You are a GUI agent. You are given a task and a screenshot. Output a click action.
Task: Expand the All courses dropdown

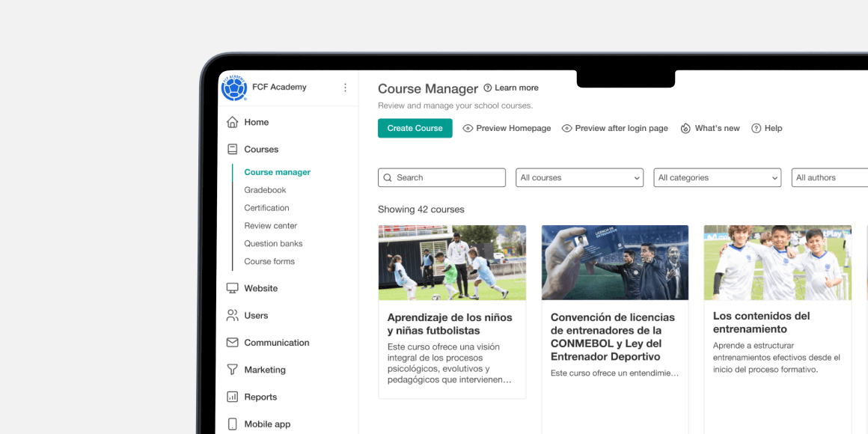pyautogui.click(x=580, y=177)
